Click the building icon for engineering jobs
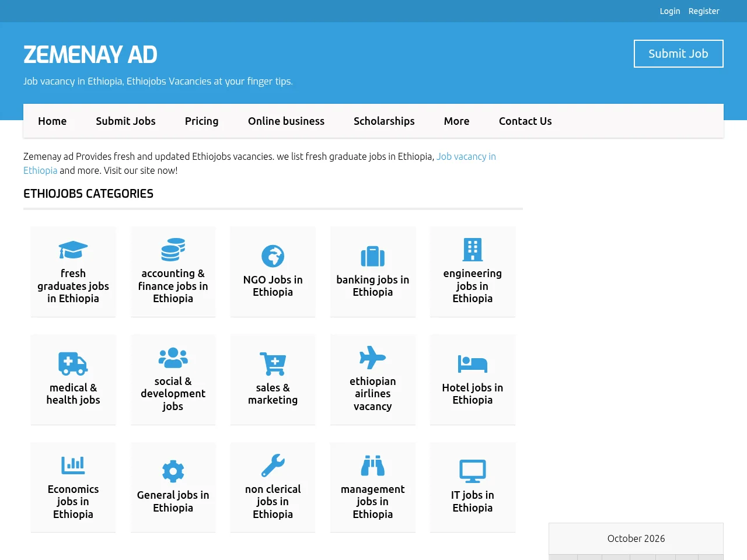Screen dimensions: 747x560 [x=473, y=250]
